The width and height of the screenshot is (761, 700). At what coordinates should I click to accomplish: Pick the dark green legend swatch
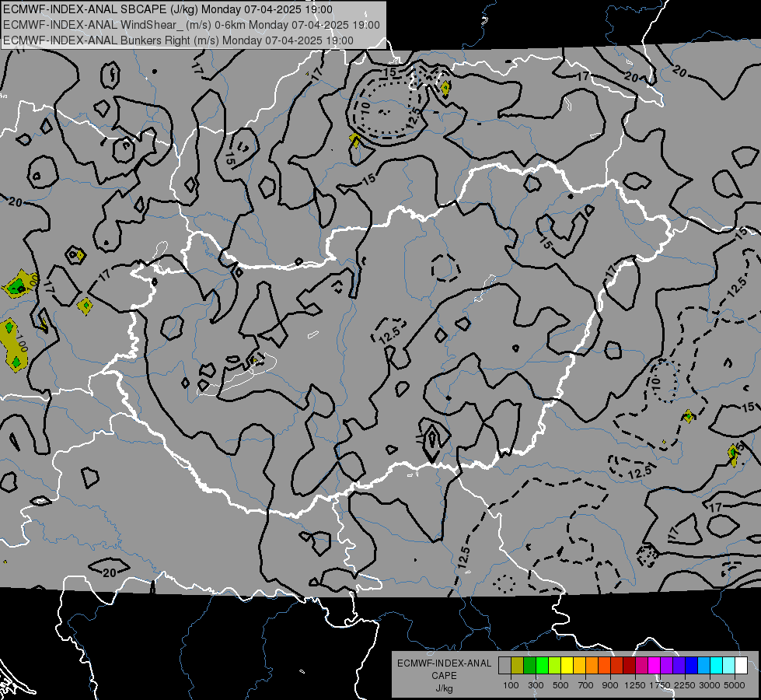[x=529, y=666]
